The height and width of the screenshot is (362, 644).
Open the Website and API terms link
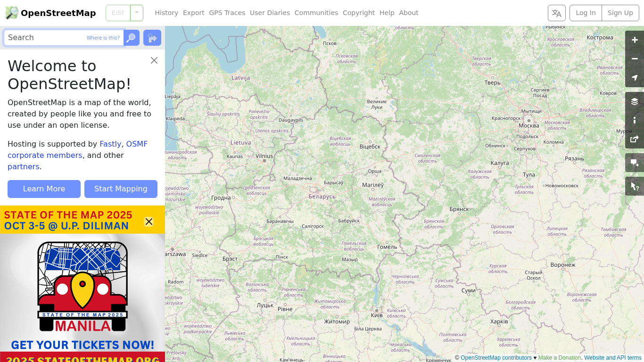[x=613, y=358]
